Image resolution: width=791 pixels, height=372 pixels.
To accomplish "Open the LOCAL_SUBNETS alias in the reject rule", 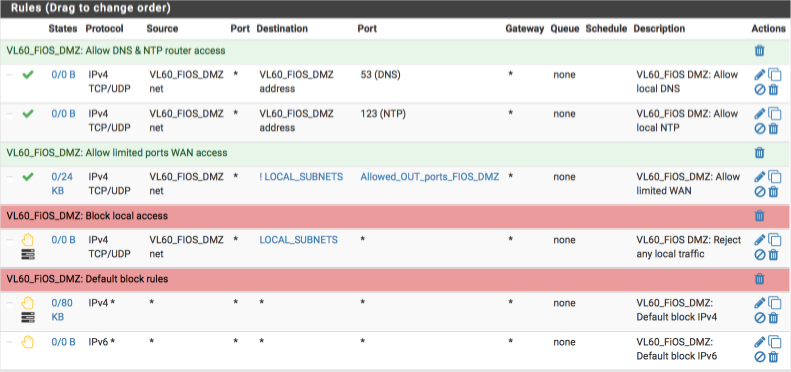I will pos(299,240).
